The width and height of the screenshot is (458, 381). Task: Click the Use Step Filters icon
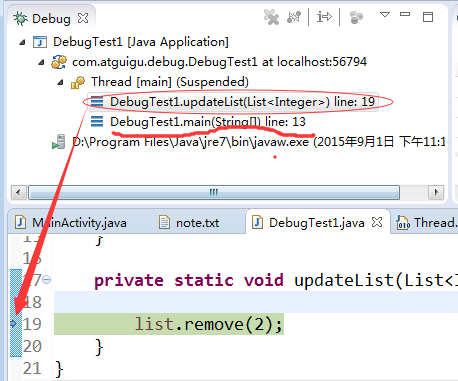coord(294,17)
